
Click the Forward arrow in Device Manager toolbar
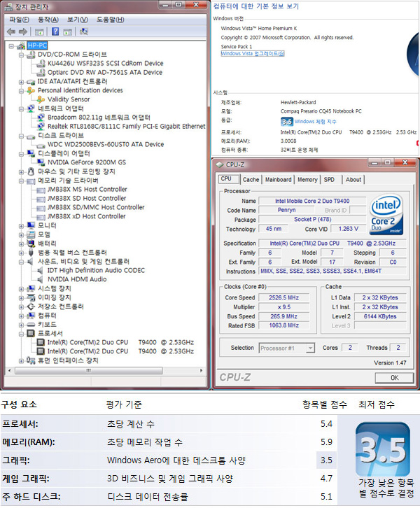(x=22, y=31)
